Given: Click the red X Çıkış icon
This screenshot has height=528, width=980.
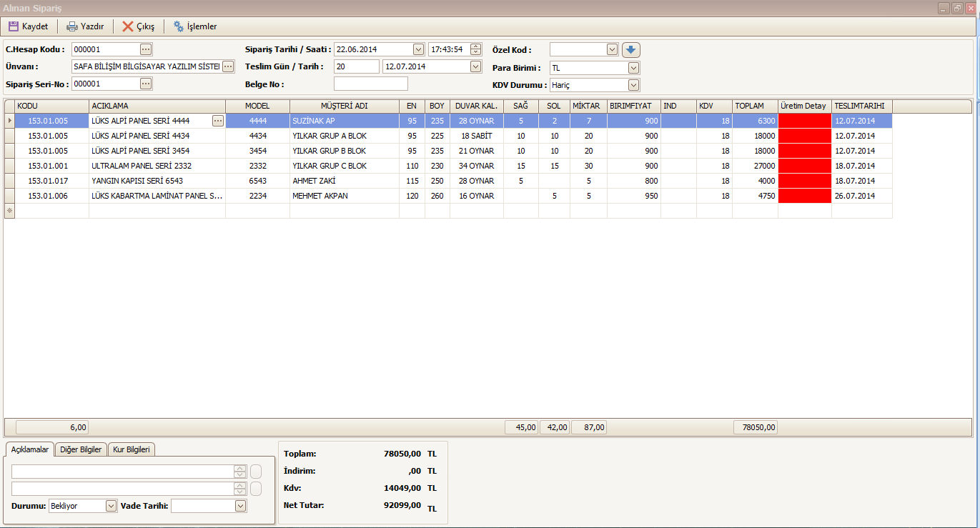Looking at the screenshot, I should pos(128,26).
